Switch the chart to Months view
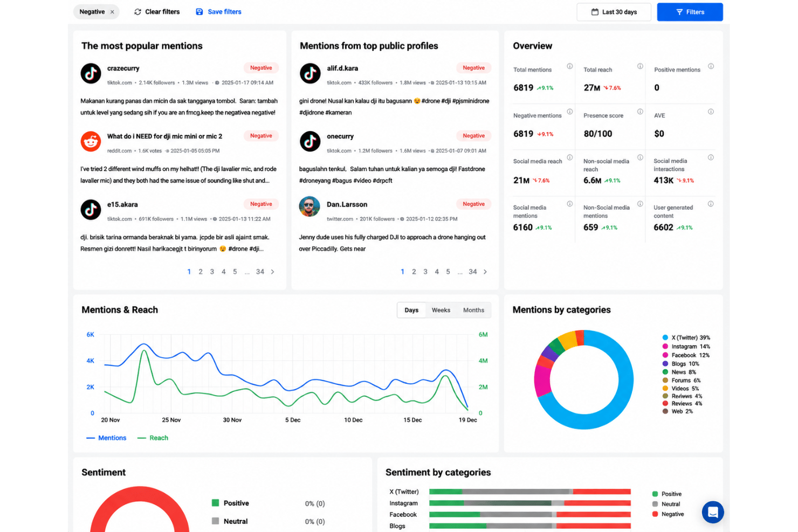The width and height of the screenshot is (798, 532). coord(473,310)
